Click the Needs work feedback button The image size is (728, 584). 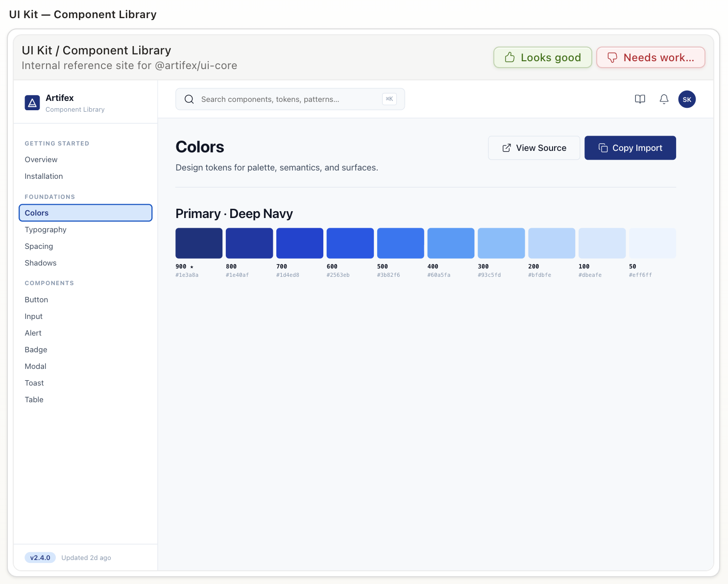point(651,57)
